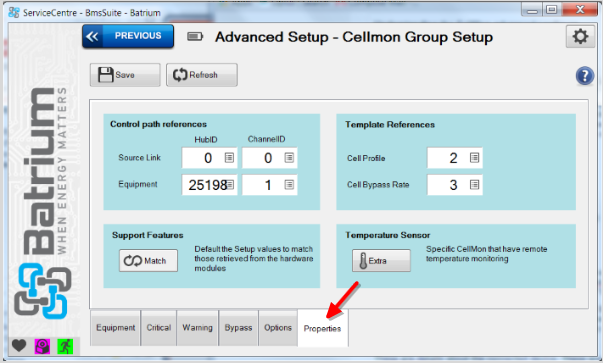Switch to the Bypass tab
The height and width of the screenshot is (363, 603).
238,328
